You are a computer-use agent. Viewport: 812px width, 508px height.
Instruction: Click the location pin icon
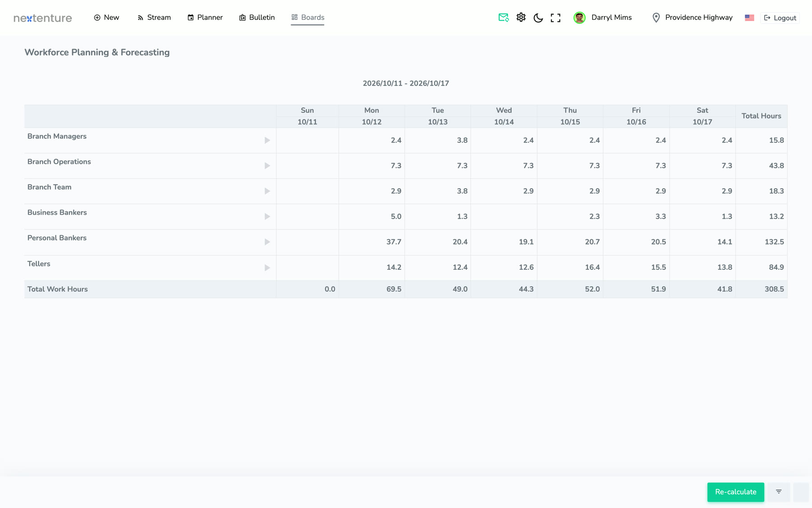tap(656, 18)
